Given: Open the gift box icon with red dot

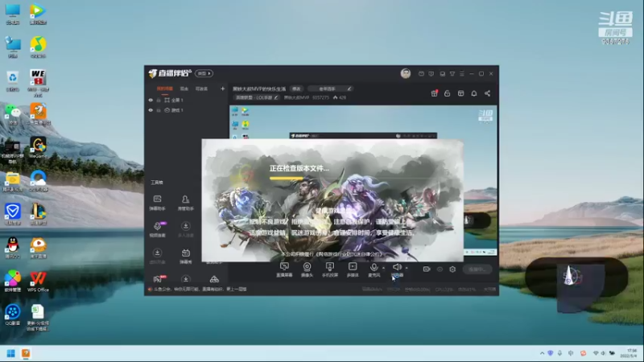Looking at the screenshot, I should 434,93.
